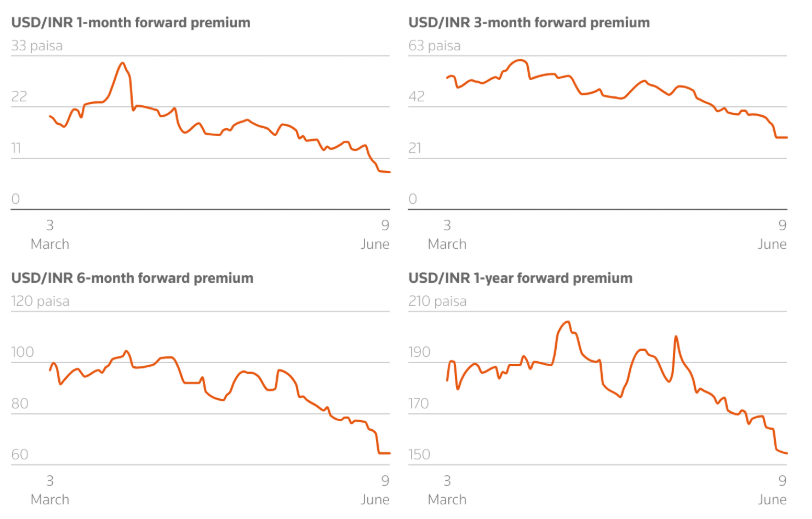Select the 210 paisa axis label

(x=438, y=301)
